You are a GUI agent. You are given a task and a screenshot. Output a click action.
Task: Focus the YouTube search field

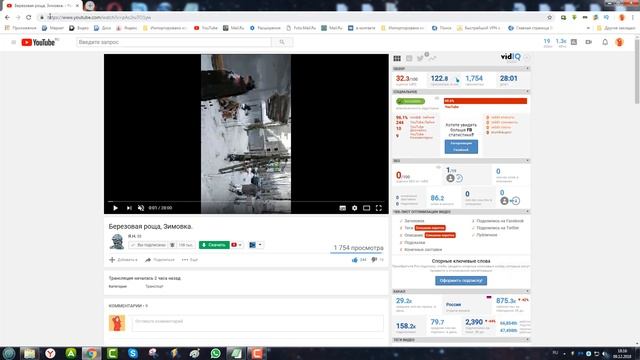174,42
